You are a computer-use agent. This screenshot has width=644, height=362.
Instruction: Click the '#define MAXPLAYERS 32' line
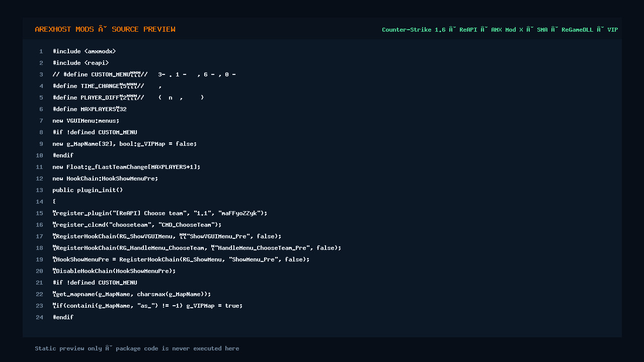tap(90, 109)
